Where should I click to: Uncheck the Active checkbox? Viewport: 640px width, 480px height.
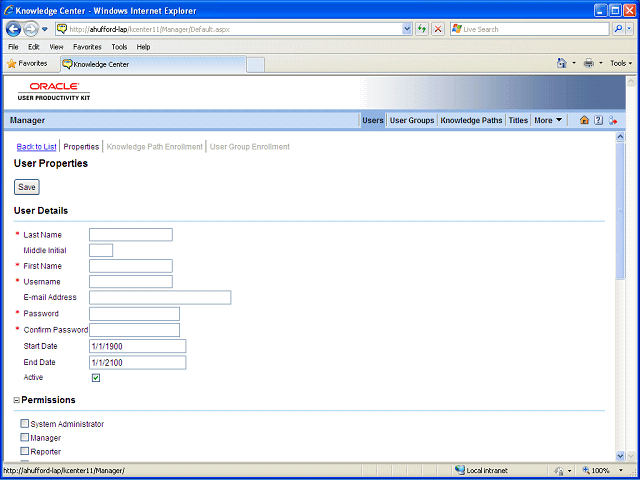click(96, 378)
